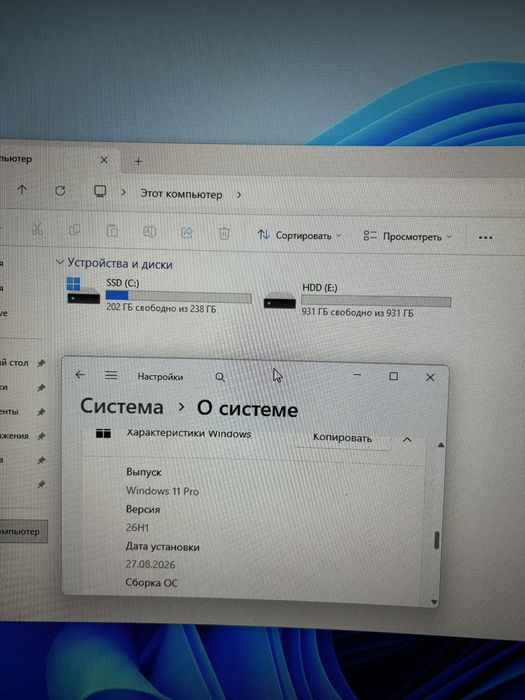Add a new File Explorer tab
The height and width of the screenshot is (700, 525).
[138, 162]
